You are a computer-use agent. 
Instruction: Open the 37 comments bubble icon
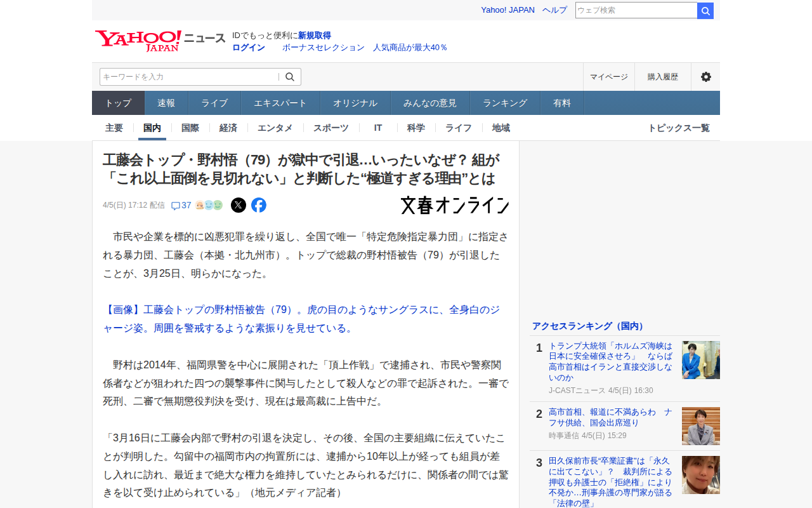click(176, 206)
